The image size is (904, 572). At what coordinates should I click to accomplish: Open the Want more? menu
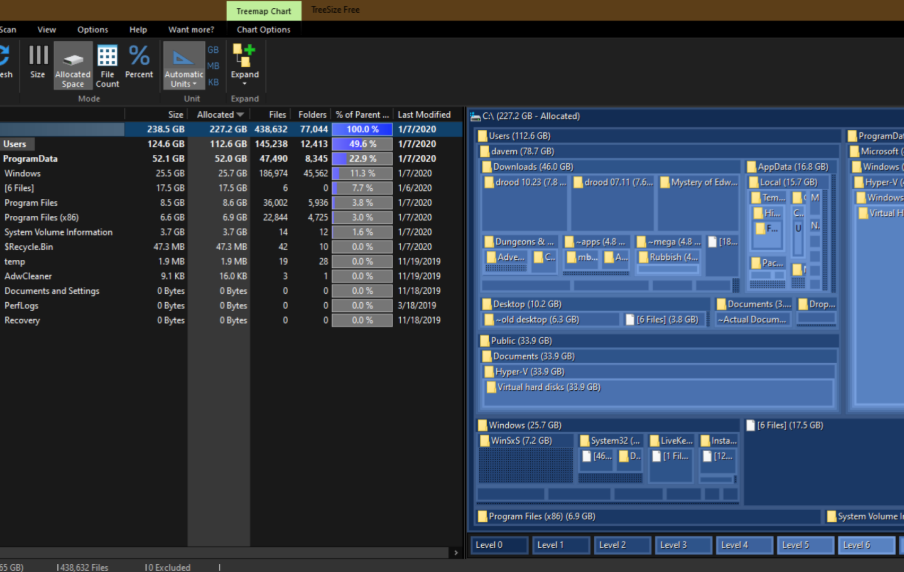(x=191, y=30)
